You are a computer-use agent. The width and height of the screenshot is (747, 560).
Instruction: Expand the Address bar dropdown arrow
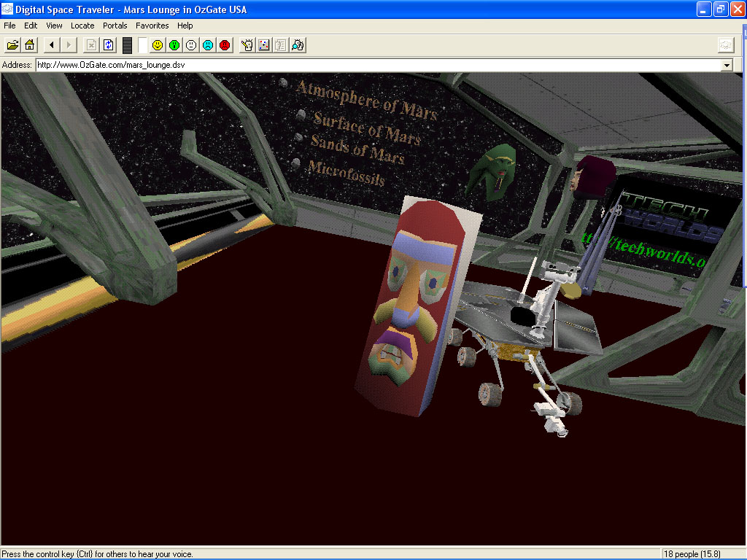pyautogui.click(x=726, y=65)
